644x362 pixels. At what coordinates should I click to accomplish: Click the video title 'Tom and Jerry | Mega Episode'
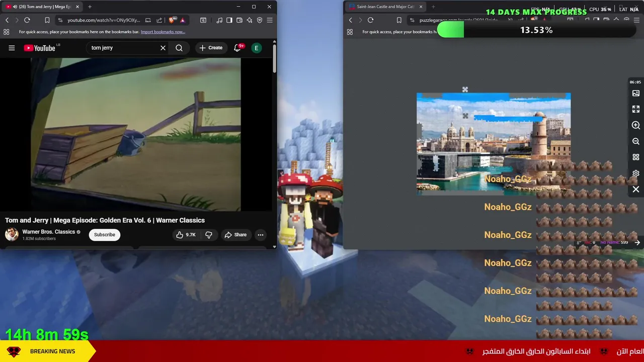coord(105,220)
